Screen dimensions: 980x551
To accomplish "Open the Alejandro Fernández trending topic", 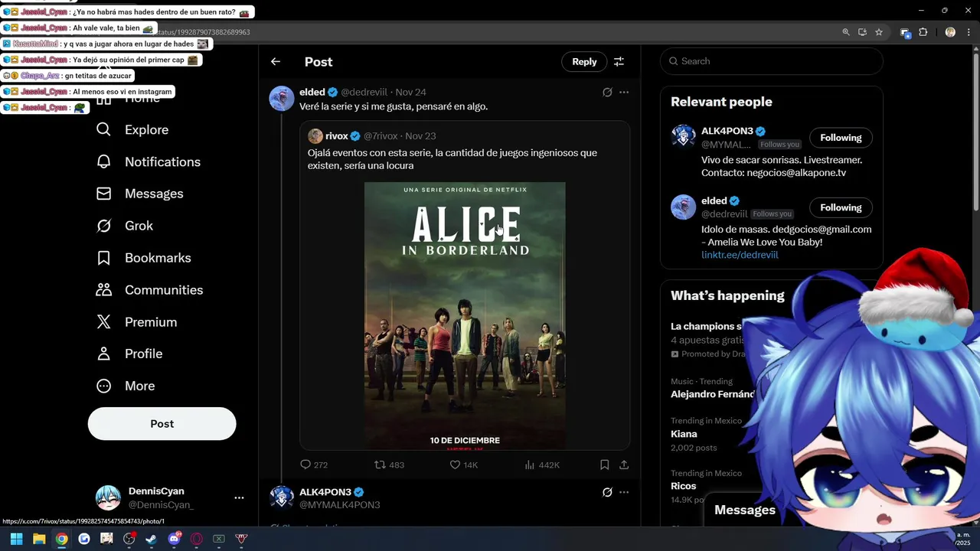I will pos(713,394).
